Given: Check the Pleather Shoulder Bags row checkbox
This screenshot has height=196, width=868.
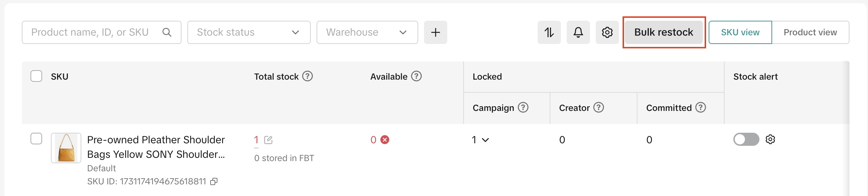Looking at the screenshot, I should (x=36, y=139).
